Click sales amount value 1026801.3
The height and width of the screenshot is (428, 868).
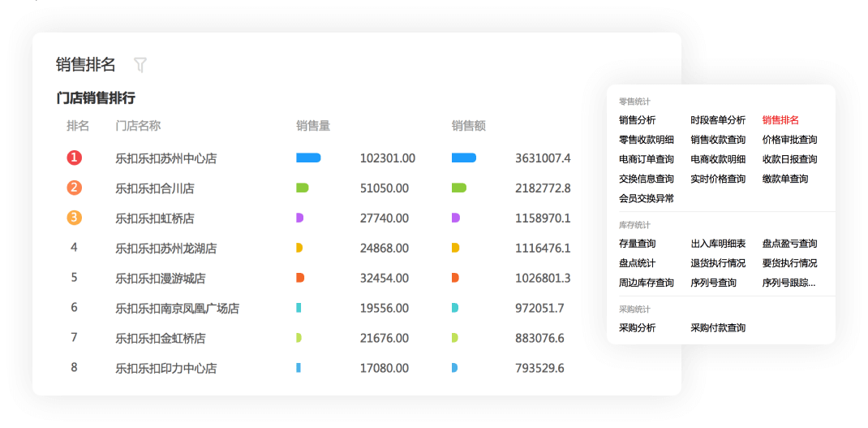[x=543, y=279]
